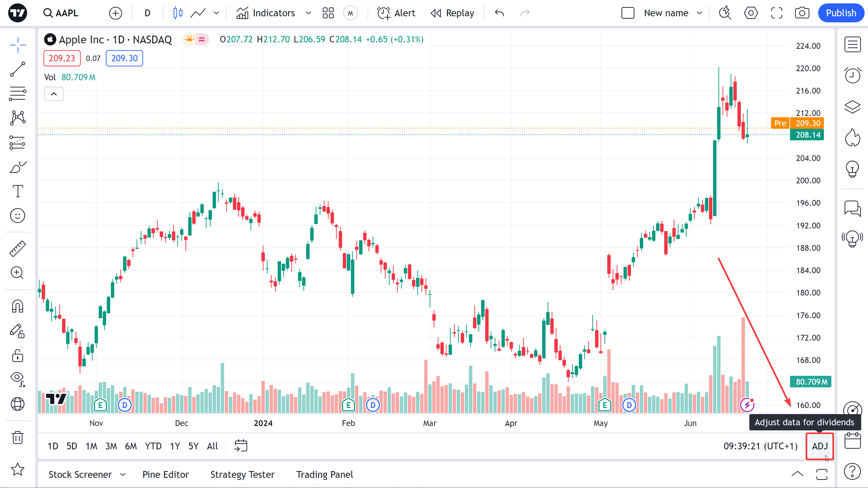The image size is (868, 488).
Task: Toggle magnet mode for drawings
Action: coord(18,306)
